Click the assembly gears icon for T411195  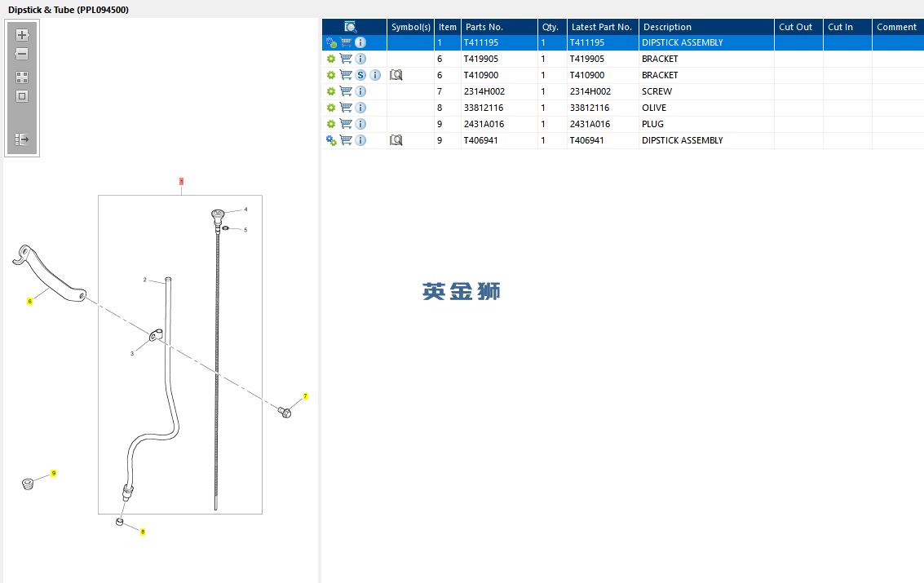point(331,42)
